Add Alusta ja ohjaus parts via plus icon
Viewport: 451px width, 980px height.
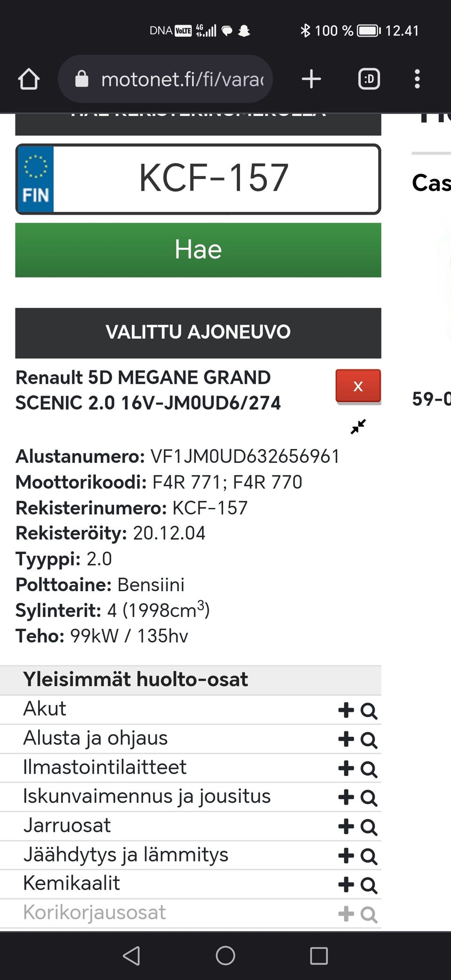346,740
